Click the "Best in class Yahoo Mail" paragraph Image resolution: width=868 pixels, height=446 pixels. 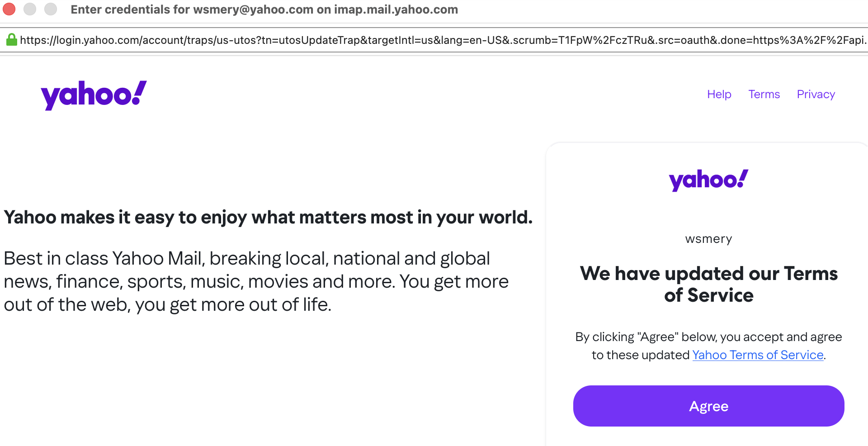coord(256,281)
